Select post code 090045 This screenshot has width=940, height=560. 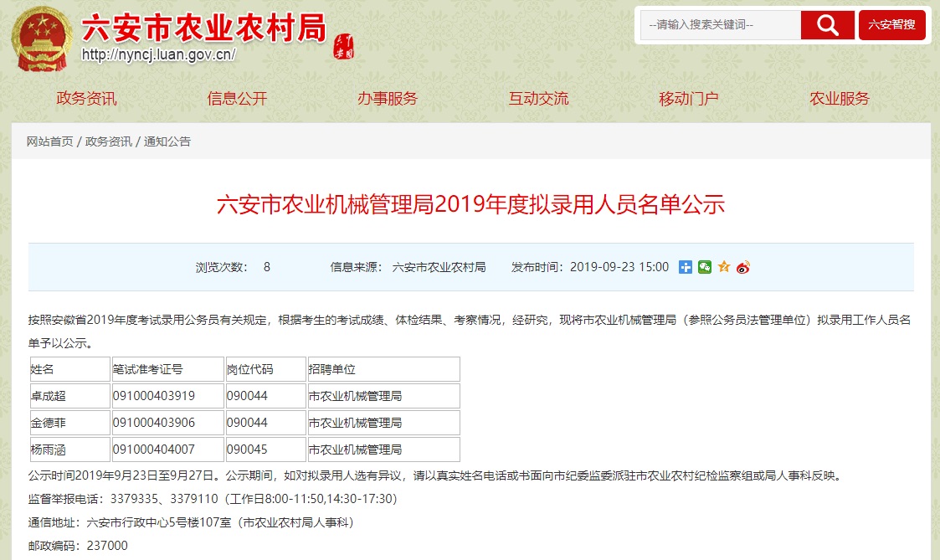point(265,450)
